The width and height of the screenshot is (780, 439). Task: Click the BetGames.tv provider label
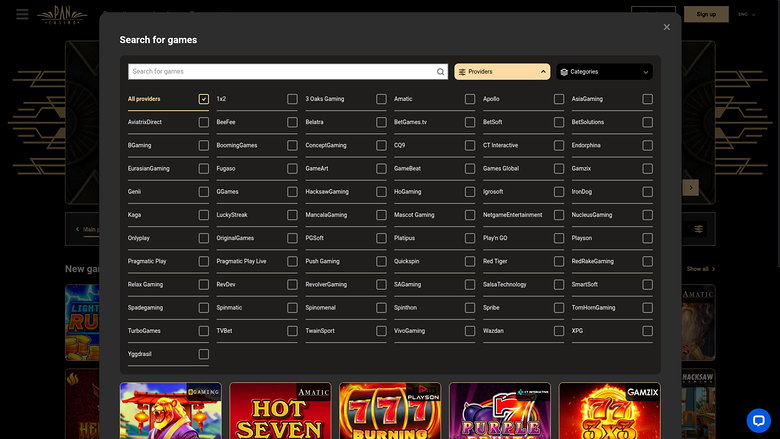coord(410,122)
